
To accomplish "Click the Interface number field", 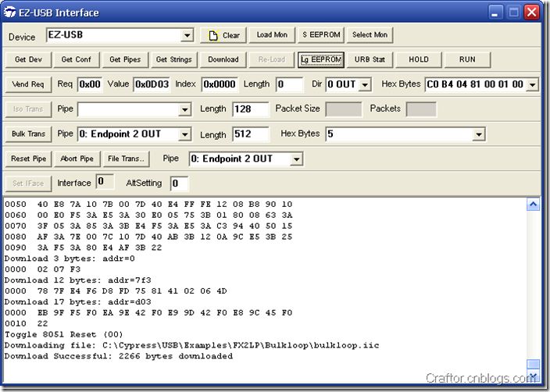I will [105, 182].
